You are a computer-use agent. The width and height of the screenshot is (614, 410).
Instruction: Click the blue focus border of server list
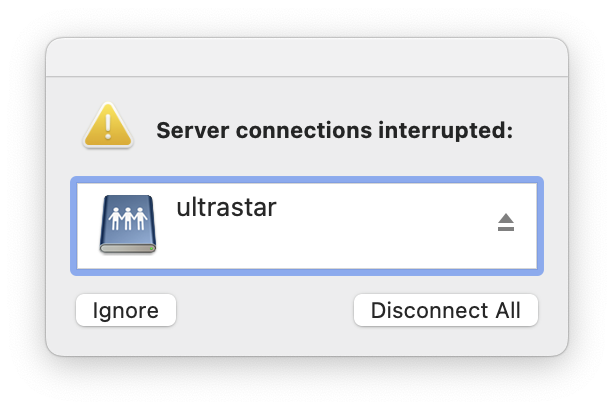tap(307, 180)
